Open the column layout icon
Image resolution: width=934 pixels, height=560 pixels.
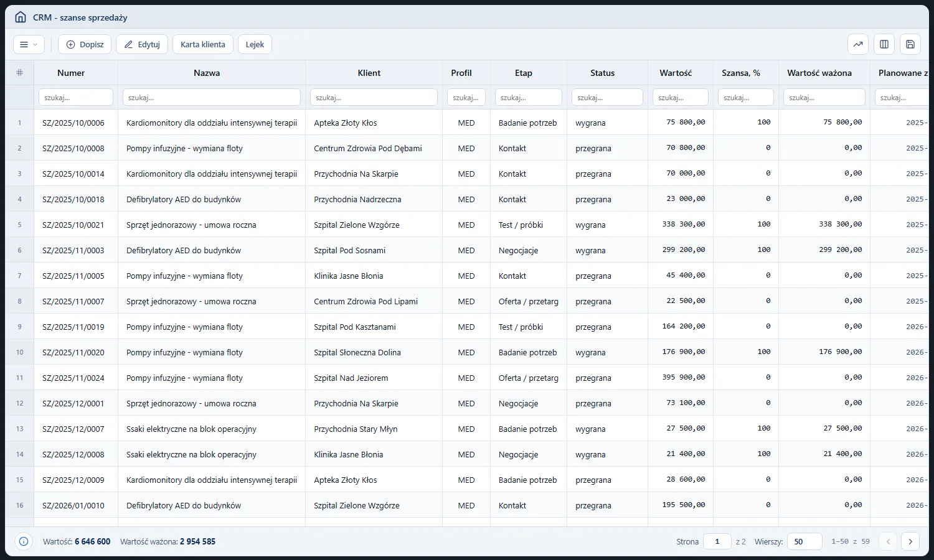click(884, 44)
